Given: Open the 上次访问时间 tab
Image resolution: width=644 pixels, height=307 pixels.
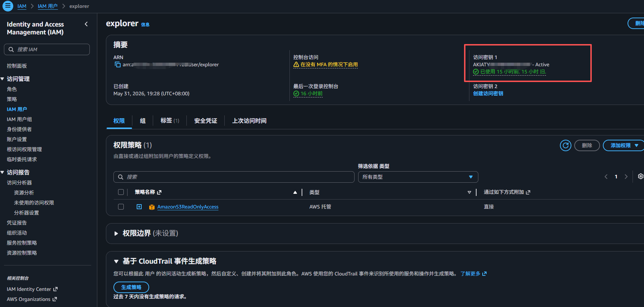Looking at the screenshot, I should pos(249,121).
